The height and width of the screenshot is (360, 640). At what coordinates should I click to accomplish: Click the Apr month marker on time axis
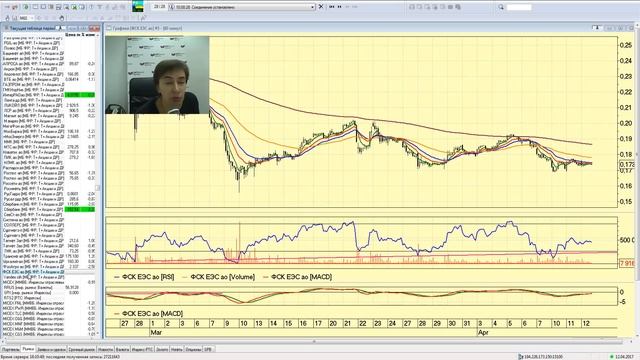[x=483, y=333]
